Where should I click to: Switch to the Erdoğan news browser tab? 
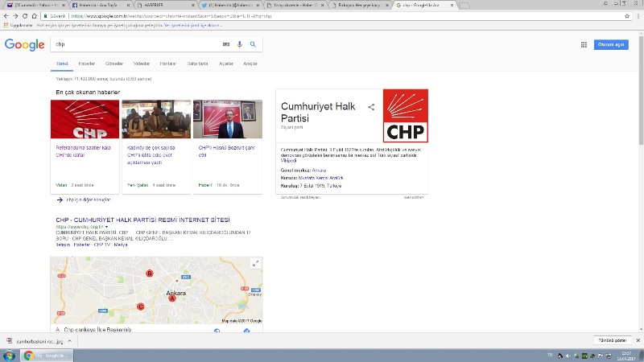pyautogui.click(x=360, y=6)
